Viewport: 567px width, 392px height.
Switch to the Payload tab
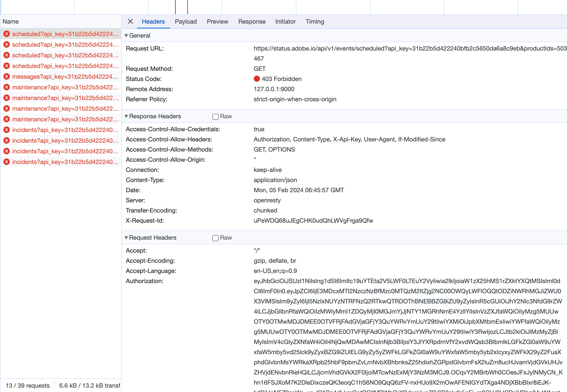tap(186, 22)
